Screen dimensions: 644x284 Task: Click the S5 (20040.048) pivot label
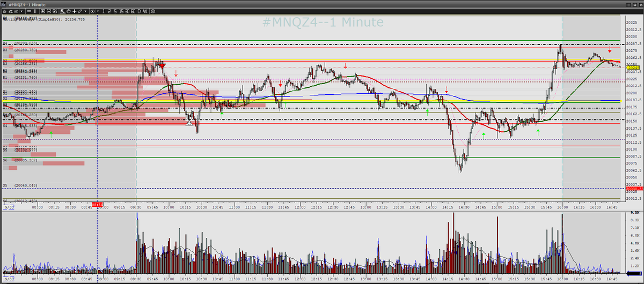[20, 185]
